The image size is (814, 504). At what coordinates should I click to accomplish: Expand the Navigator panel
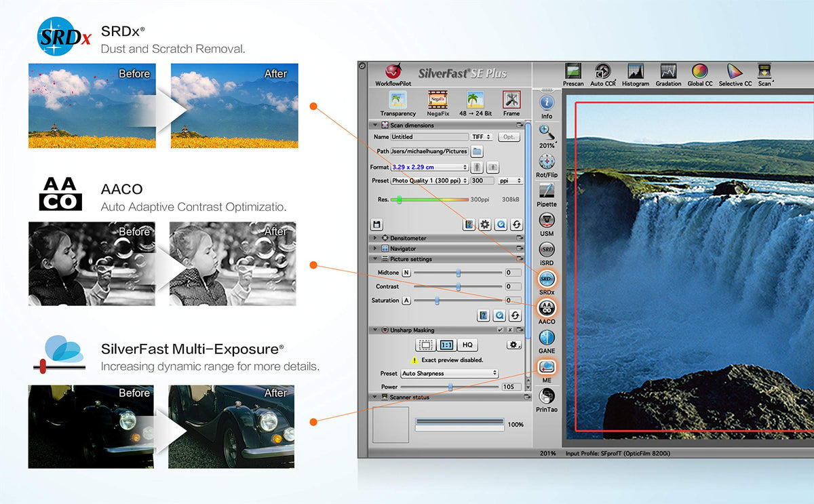[x=375, y=249]
